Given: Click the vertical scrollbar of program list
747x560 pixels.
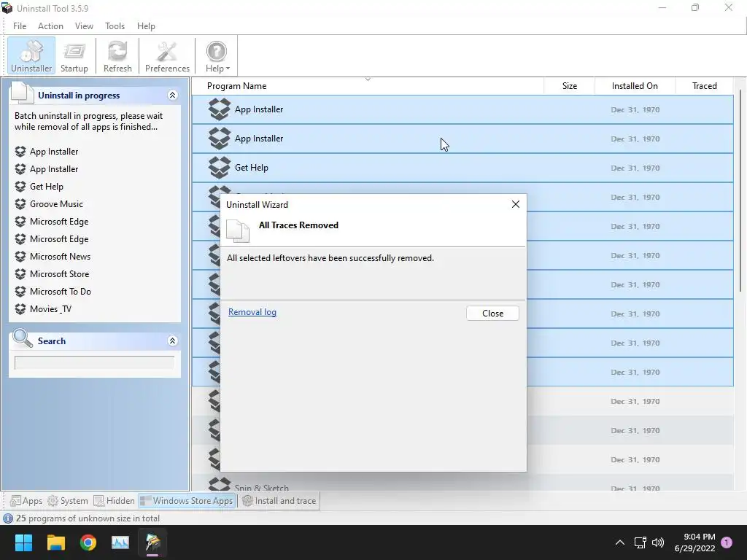Looking at the screenshot, I should pos(742,190).
